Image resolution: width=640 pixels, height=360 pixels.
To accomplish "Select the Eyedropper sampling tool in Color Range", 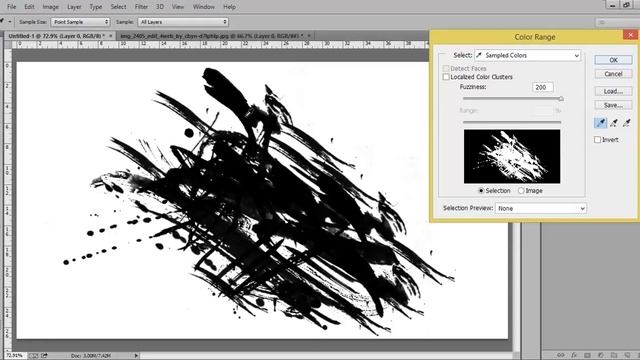I will (x=600, y=122).
